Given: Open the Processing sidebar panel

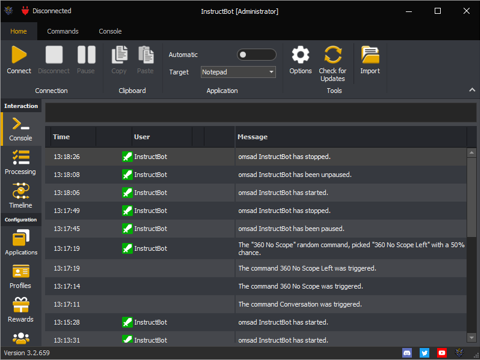Looking at the screenshot, I should [21, 163].
